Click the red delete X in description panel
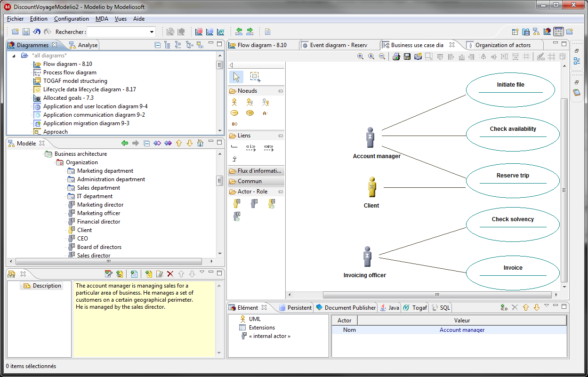 coord(170,273)
